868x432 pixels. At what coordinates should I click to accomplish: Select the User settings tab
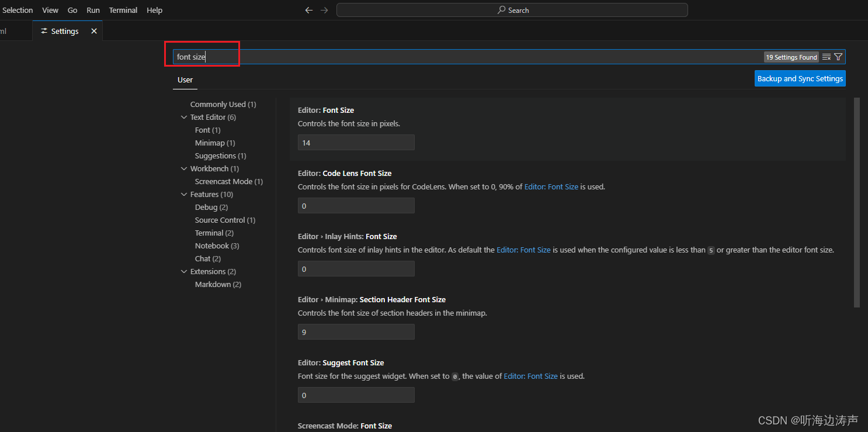click(185, 80)
